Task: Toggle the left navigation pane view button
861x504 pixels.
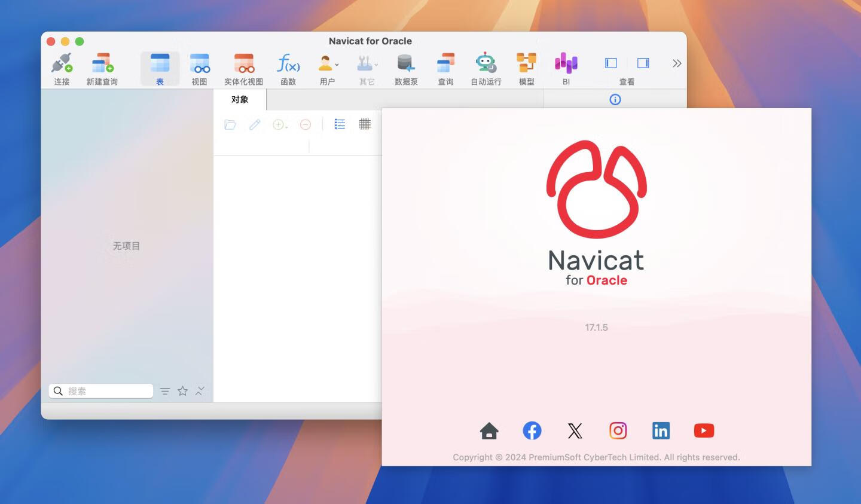Action: pos(610,63)
